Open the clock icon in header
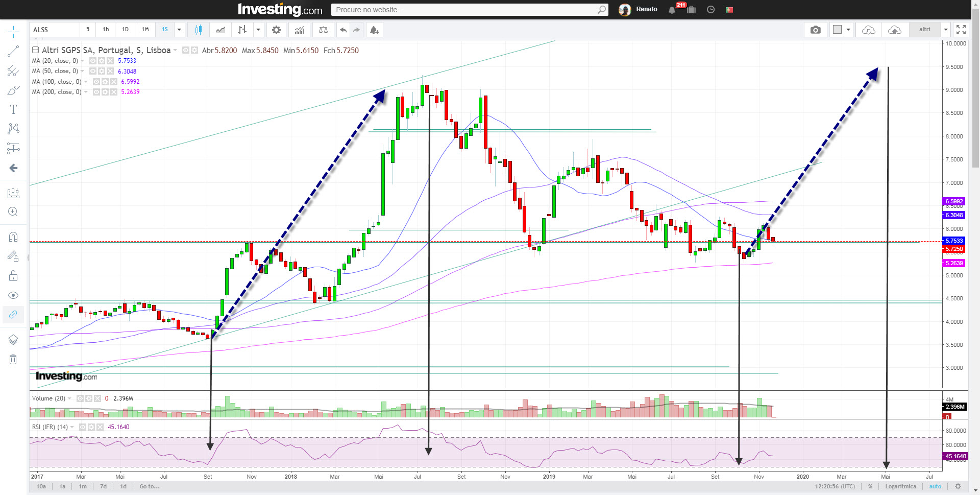The width and height of the screenshot is (980, 495). (710, 10)
